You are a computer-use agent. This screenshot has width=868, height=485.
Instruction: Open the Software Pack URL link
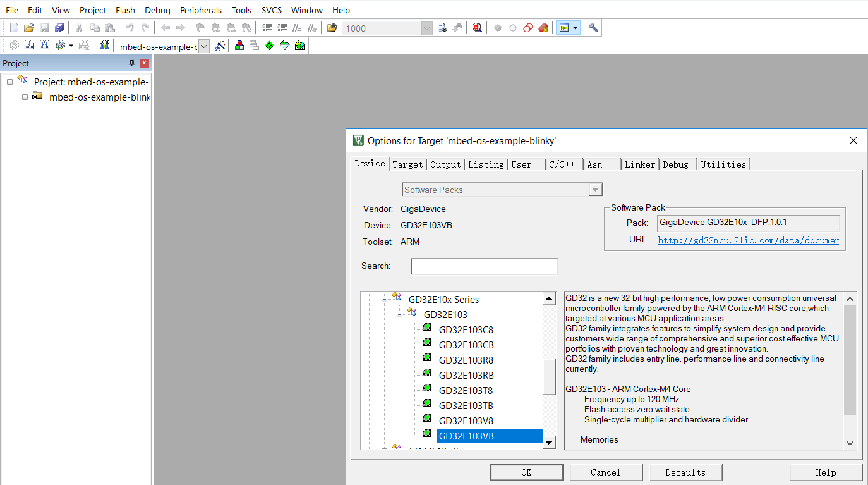[x=748, y=240]
